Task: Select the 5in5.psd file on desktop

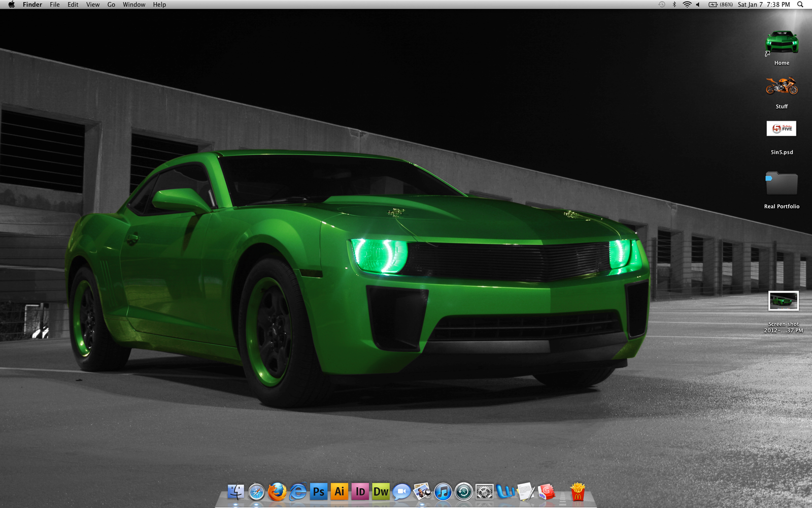Action: coord(782,129)
